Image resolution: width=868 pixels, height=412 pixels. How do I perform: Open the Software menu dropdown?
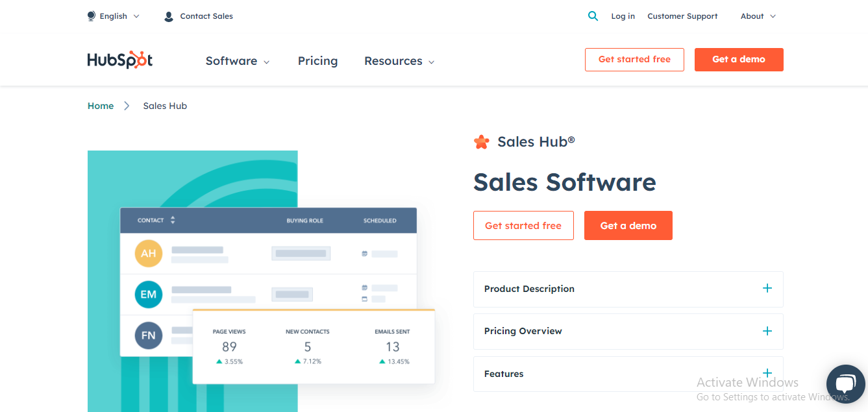point(238,61)
